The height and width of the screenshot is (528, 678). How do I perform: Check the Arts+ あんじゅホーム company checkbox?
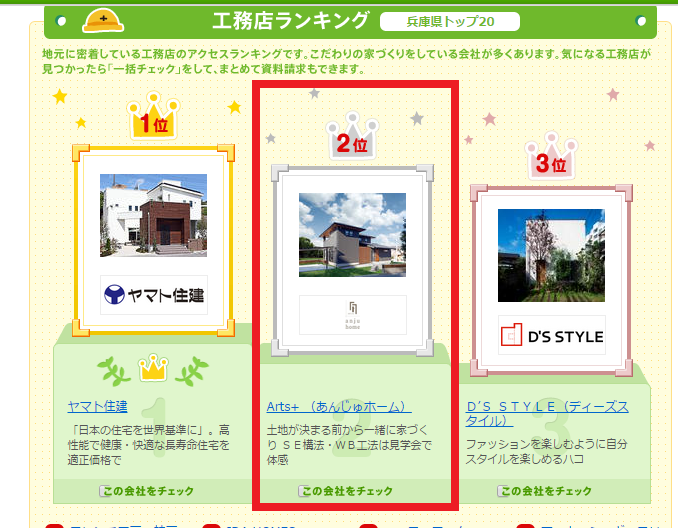(304, 491)
